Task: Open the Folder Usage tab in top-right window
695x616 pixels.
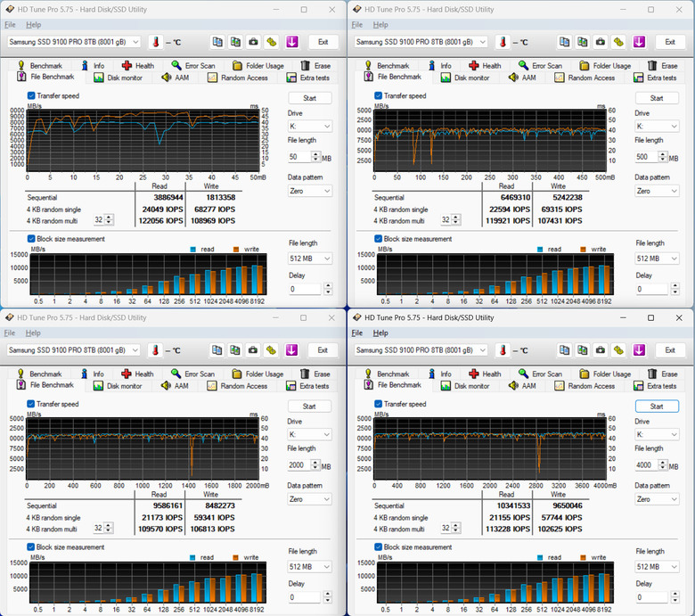Action: point(606,66)
